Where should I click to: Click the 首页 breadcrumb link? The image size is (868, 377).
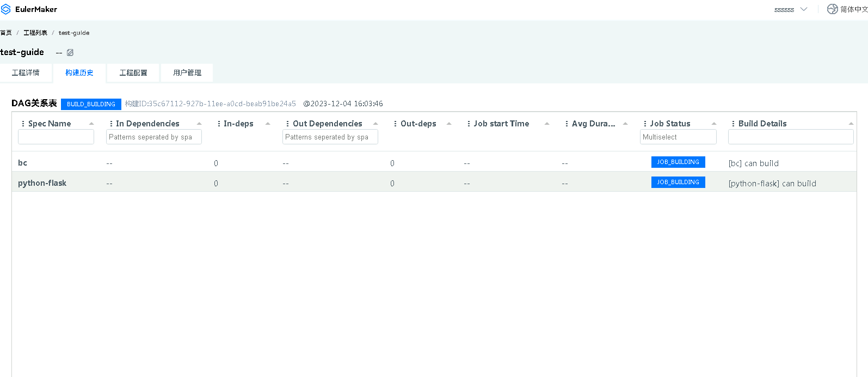6,33
